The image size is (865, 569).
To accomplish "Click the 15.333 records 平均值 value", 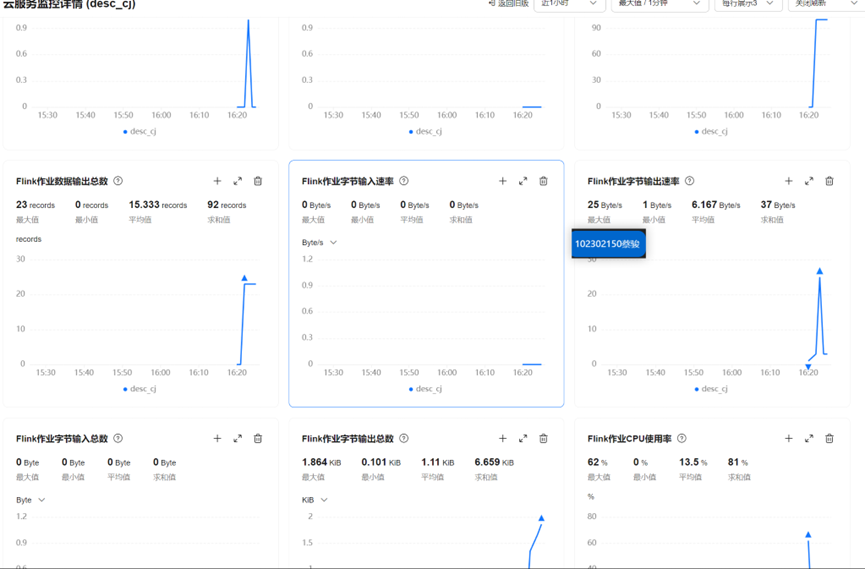I will [x=158, y=205].
